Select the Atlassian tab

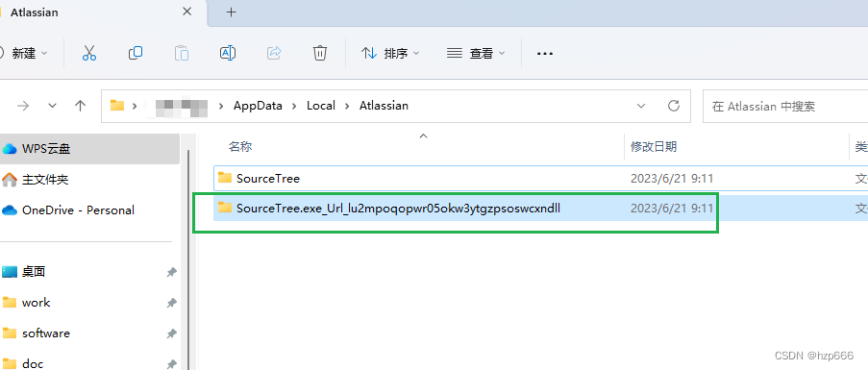103,12
